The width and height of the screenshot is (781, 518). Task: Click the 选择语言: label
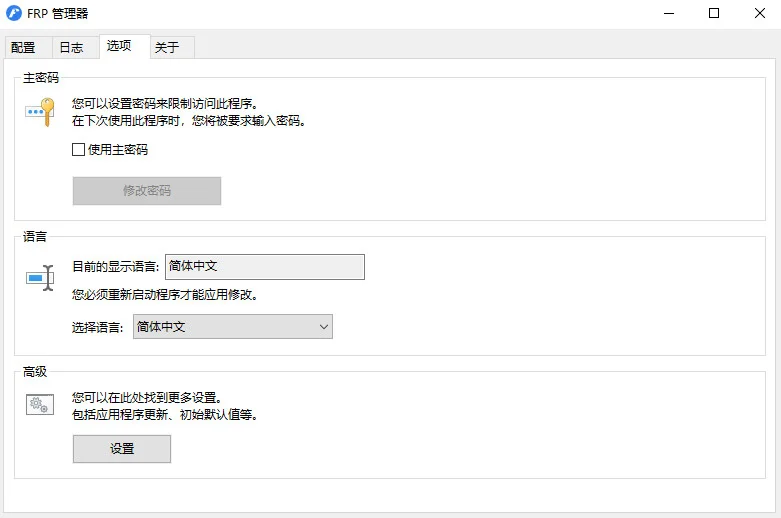point(98,327)
